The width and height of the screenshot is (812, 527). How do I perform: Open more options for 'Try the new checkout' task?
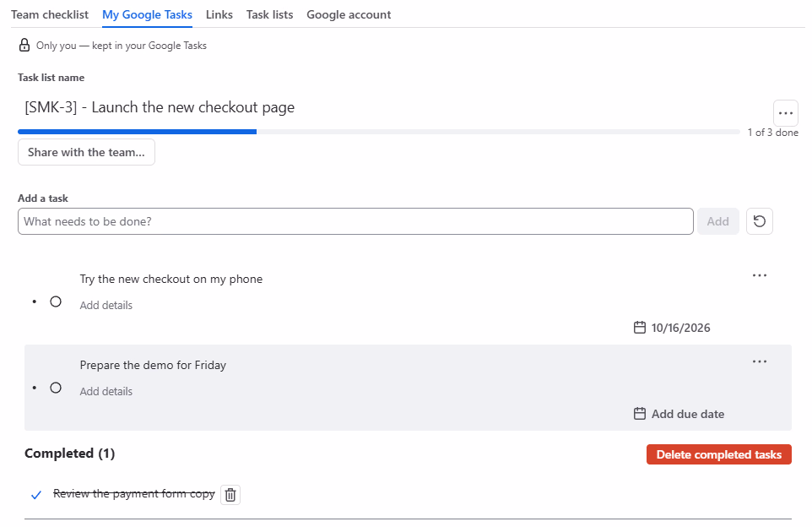(x=759, y=275)
